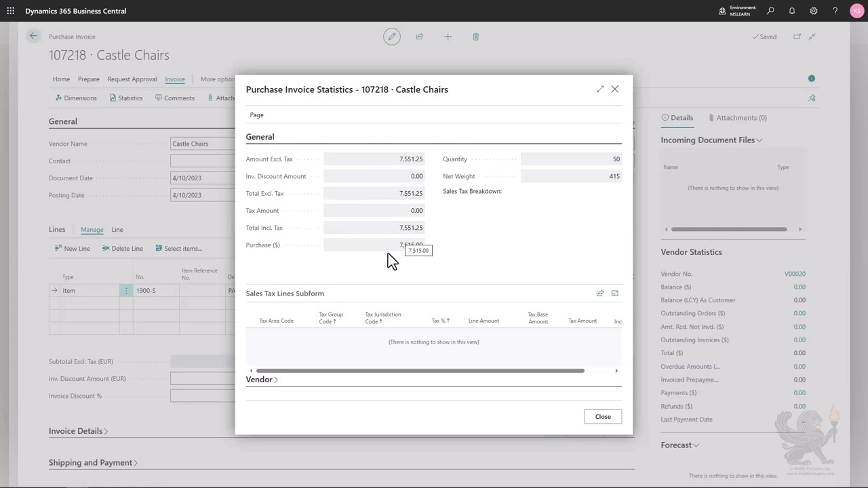Maximize the Sales Tax Lines Subform
868x488 pixels.
[615, 293]
